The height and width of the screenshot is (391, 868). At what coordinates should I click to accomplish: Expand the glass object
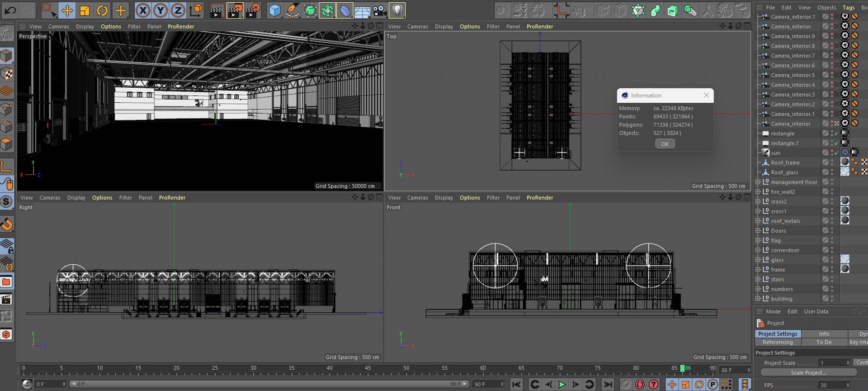point(758,260)
